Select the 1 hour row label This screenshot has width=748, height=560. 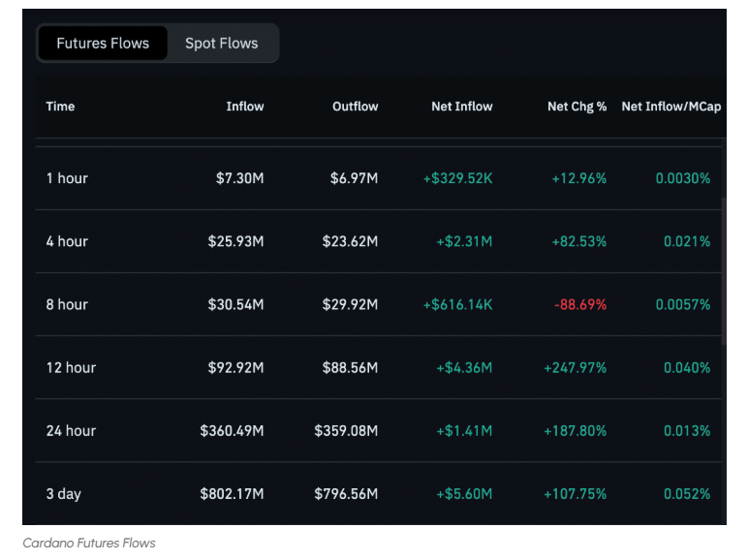pyautogui.click(x=67, y=178)
